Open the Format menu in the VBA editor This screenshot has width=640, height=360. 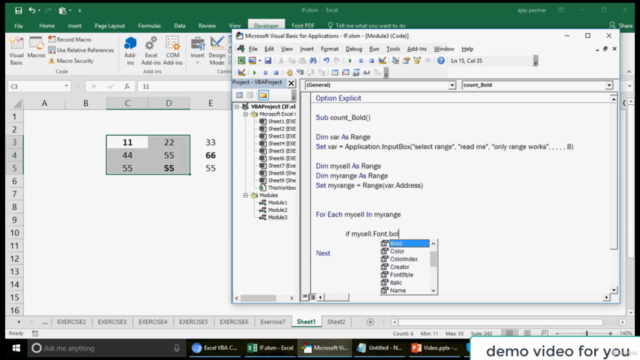tap(329, 49)
